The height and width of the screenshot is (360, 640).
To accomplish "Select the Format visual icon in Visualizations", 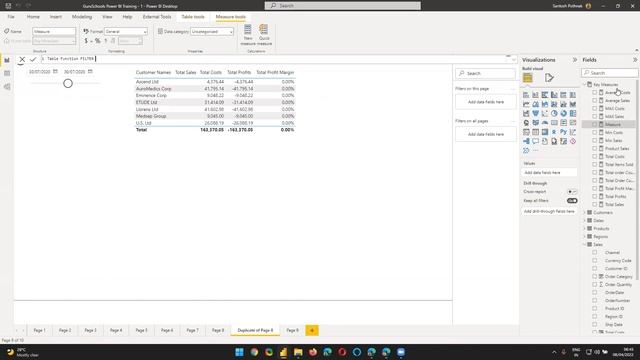I will click(x=549, y=78).
